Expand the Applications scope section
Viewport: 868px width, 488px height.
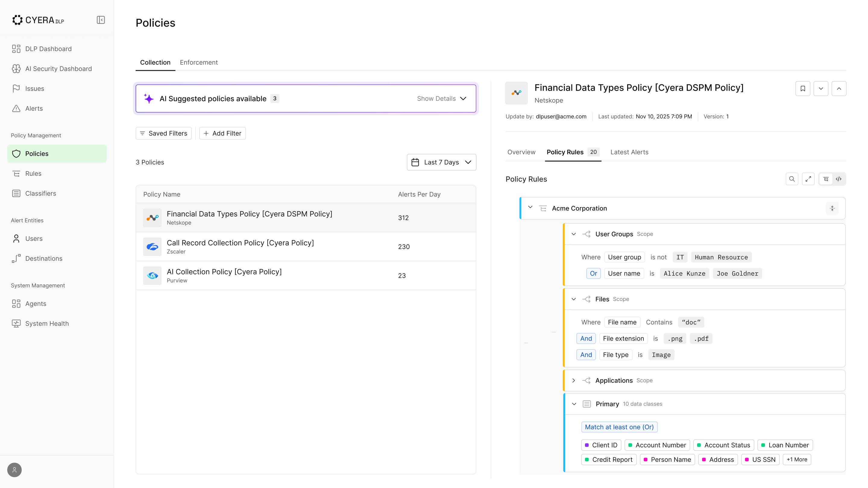(x=574, y=380)
